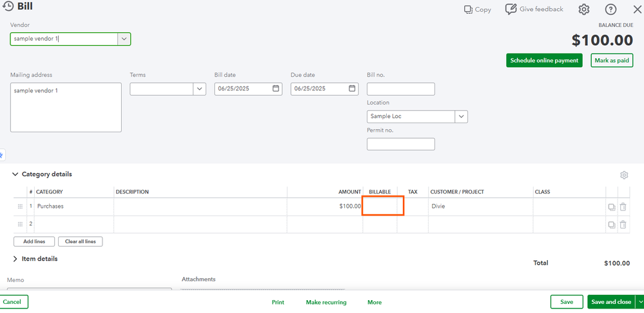The height and width of the screenshot is (313, 644).
Task: Expand the Vendor dropdown
Action: pos(124,39)
